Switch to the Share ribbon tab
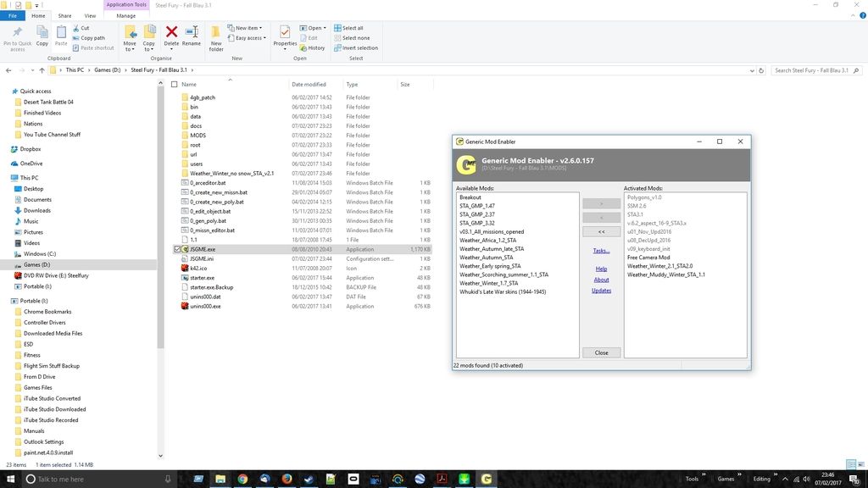 (64, 16)
